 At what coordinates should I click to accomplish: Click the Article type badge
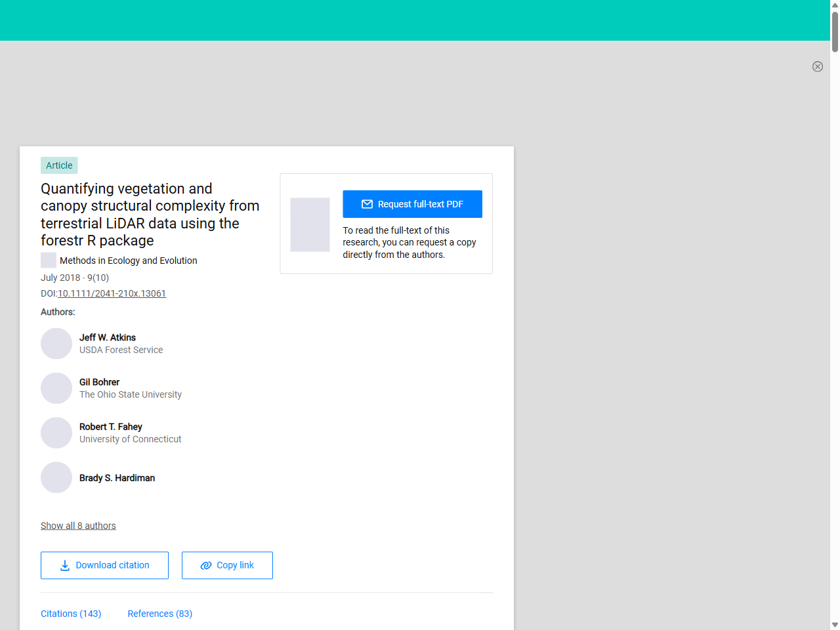[x=59, y=165]
